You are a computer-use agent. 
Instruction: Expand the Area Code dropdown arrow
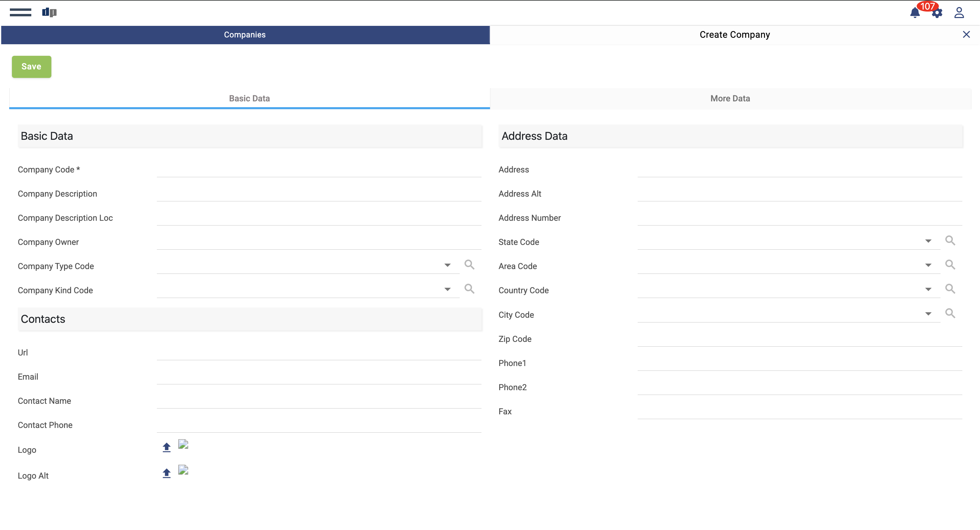(928, 265)
